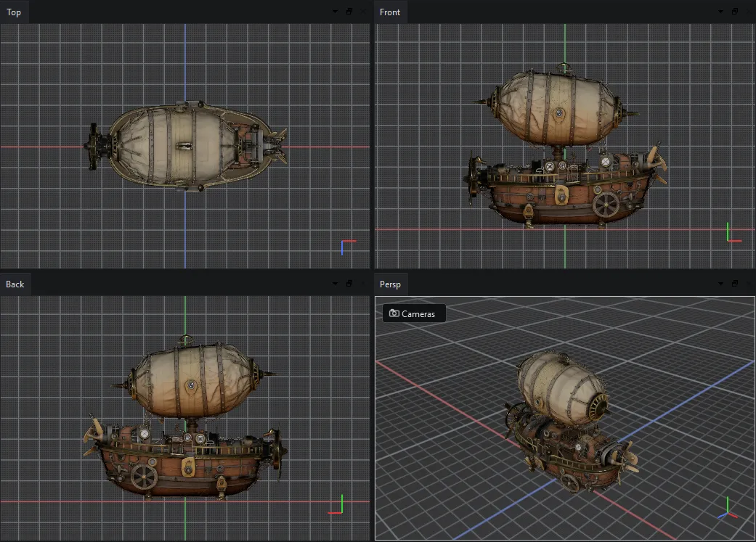Open the Back panel dropdown arrow
Screen dimensions: 756x542
tap(335, 284)
